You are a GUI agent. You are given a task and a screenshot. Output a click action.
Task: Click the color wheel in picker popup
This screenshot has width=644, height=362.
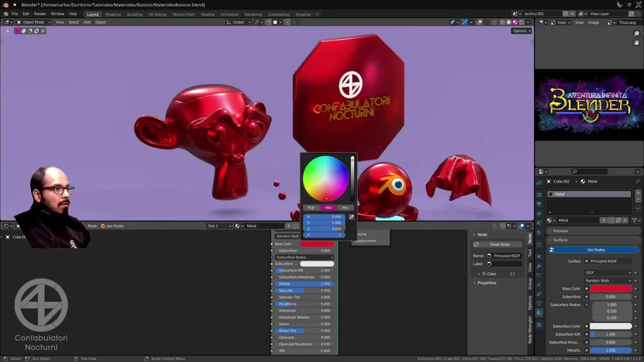[326, 178]
